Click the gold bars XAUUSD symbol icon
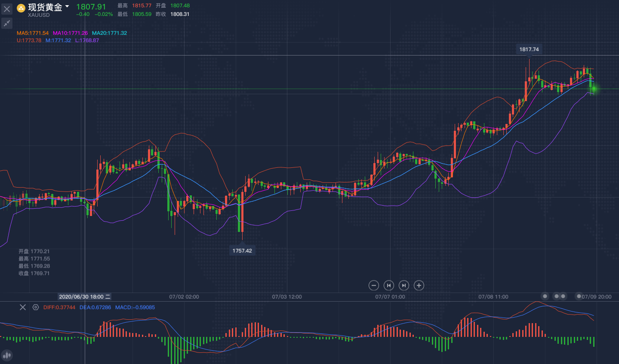The width and height of the screenshot is (619, 364). pos(21,8)
